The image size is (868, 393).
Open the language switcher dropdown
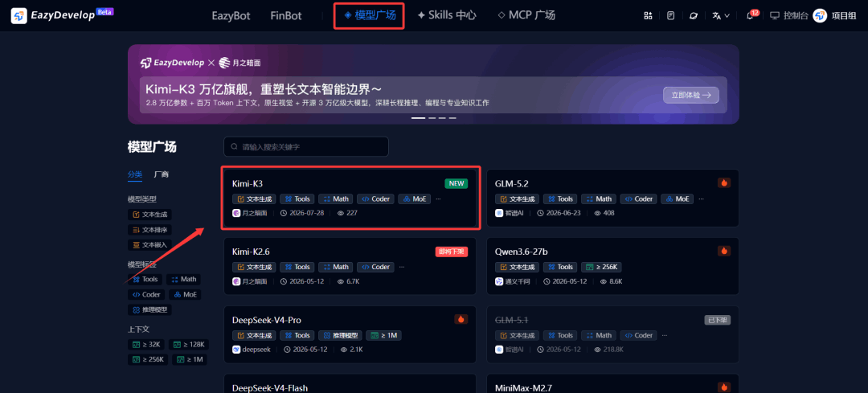721,15
